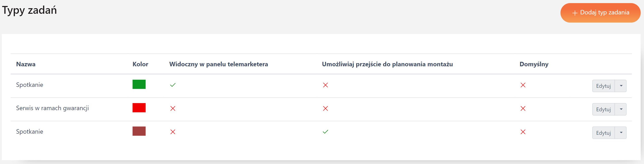Viewport: 644px width, 164px height.
Task: Click red X in Domyślny column, first row
Action: click(523, 85)
